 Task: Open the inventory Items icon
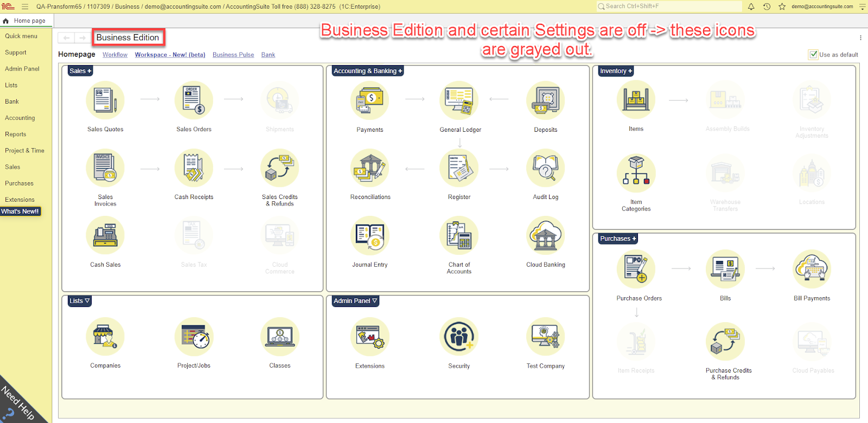point(636,100)
